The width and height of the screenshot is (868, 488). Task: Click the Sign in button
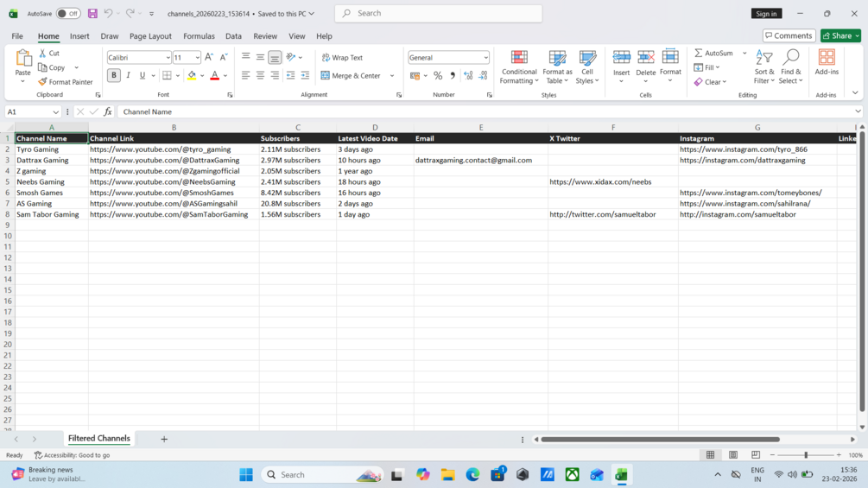[766, 13]
